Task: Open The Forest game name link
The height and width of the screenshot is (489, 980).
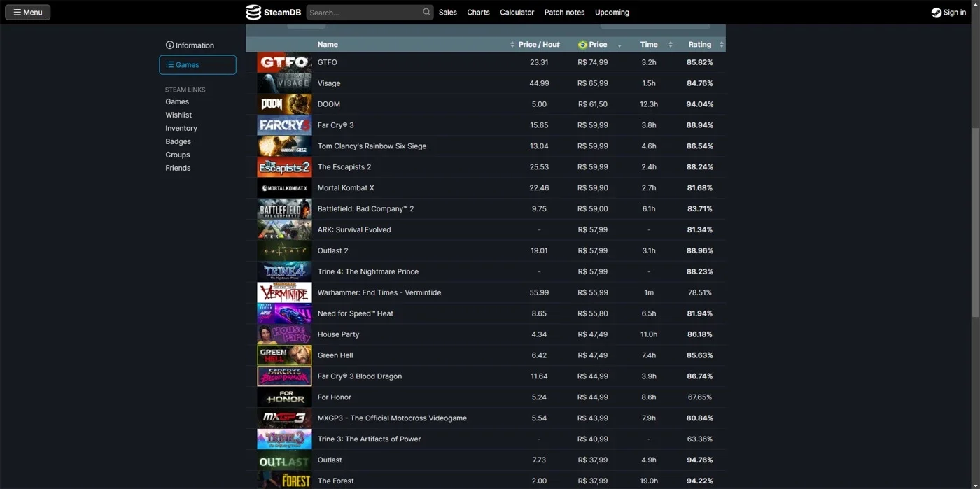Action: (x=336, y=481)
